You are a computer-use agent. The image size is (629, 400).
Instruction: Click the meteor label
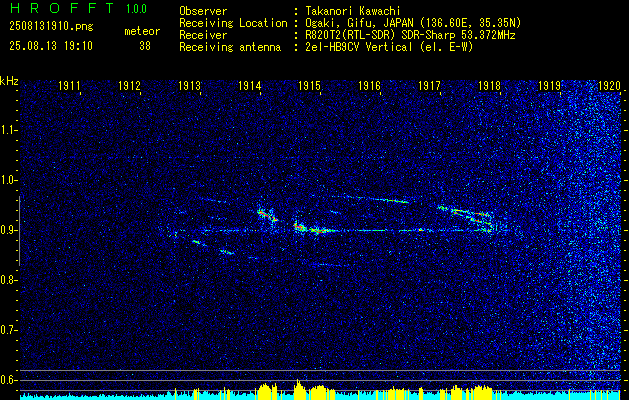(x=142, y=31)
